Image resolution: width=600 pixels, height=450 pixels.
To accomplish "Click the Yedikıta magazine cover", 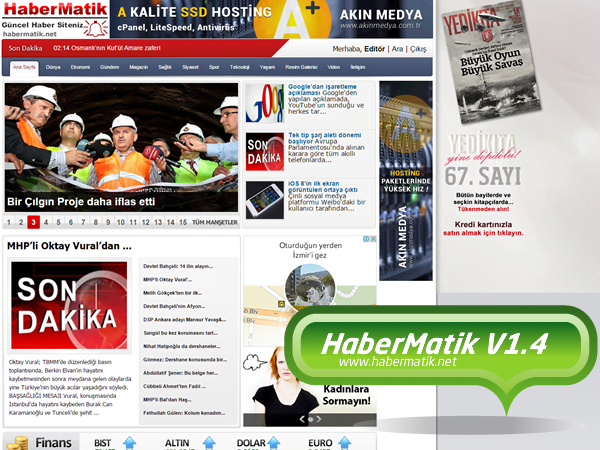I will point(491,63).
